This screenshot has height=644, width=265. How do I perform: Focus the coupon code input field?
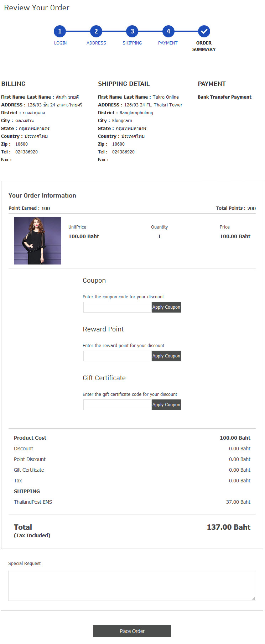pos(118,307)
